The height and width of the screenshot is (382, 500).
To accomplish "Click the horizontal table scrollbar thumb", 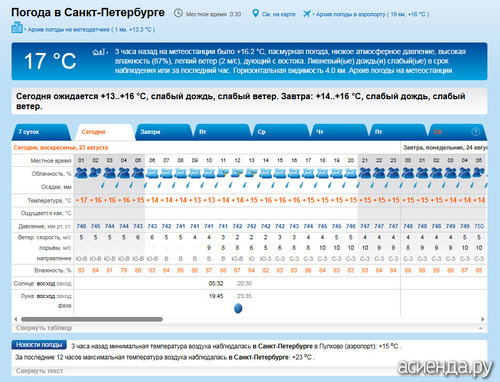I will pyautogui.click(x=92, y=319).
